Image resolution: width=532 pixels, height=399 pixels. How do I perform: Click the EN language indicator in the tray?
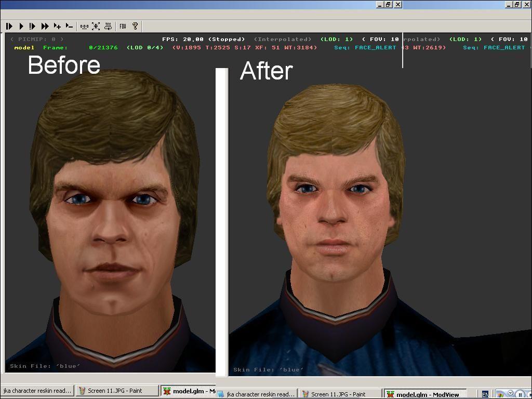485,394
